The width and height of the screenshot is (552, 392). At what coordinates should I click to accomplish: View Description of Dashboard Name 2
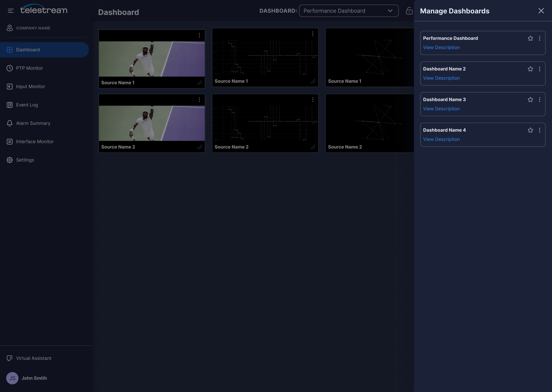click(441, 78)
